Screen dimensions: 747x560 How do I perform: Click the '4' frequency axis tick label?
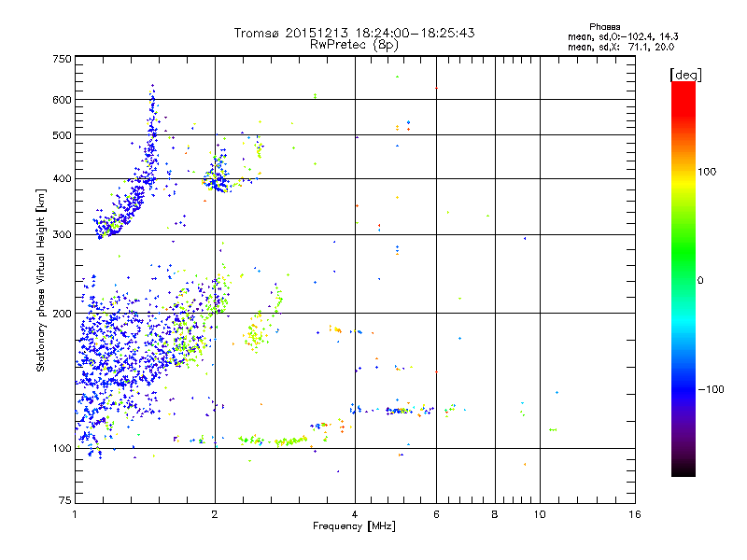355,514
